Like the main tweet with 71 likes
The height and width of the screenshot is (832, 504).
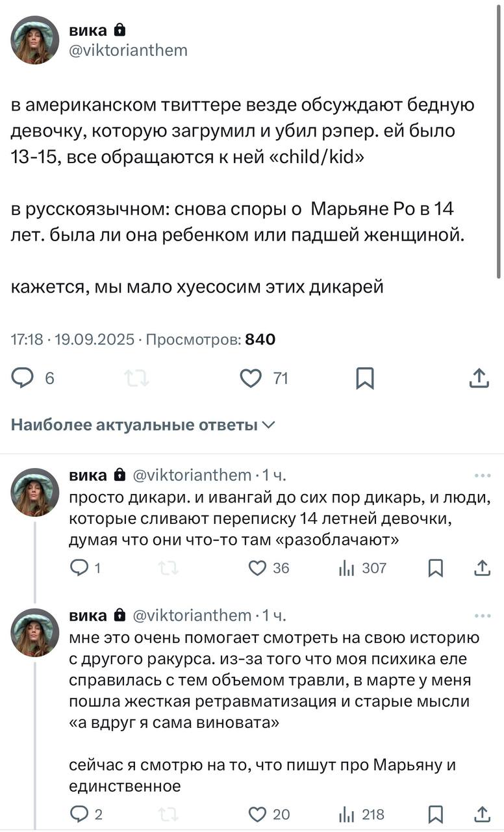(251, 378)
